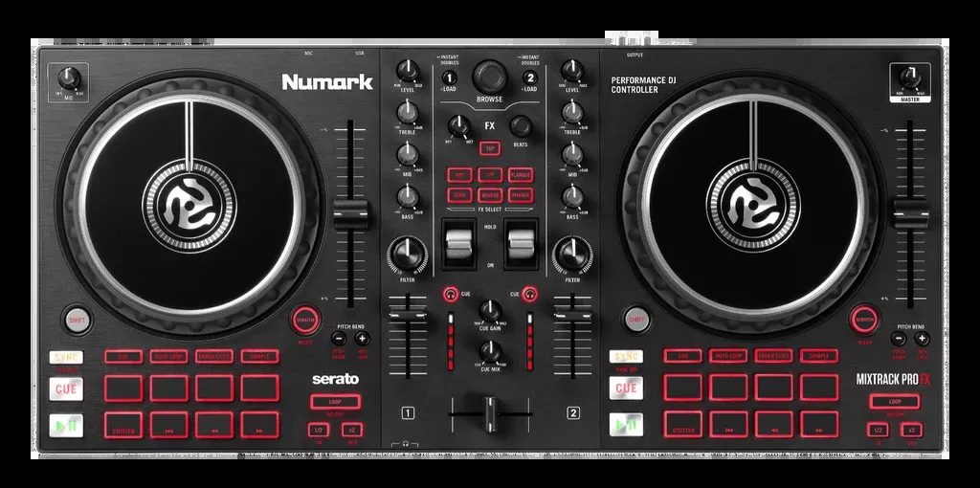Select Sample pad mode on deck 2
This screenshot has height=488, width=980.
[819, 356]
